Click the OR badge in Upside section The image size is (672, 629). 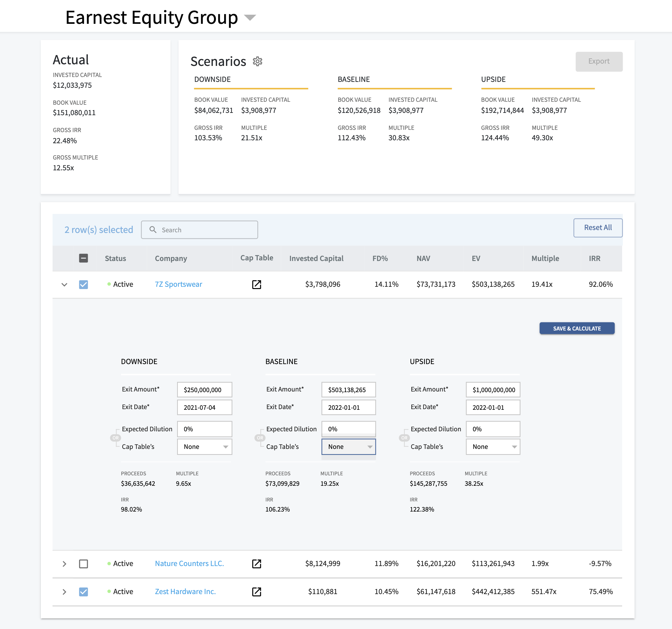coord(404,438)
